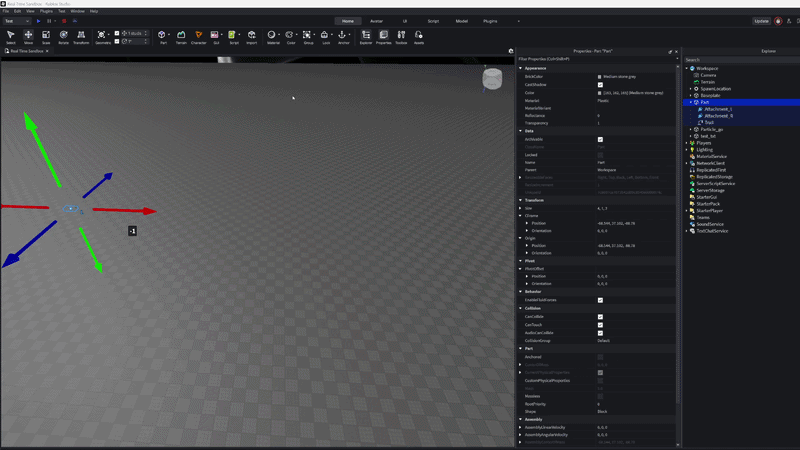
Task: Open the Plugins menu in menu bar
Action: 46,11
